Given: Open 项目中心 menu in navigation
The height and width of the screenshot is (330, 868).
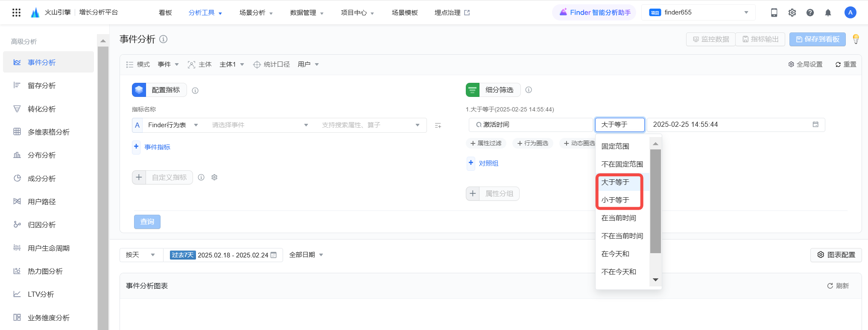Looking at the screenshot, I should coord(357,13).
